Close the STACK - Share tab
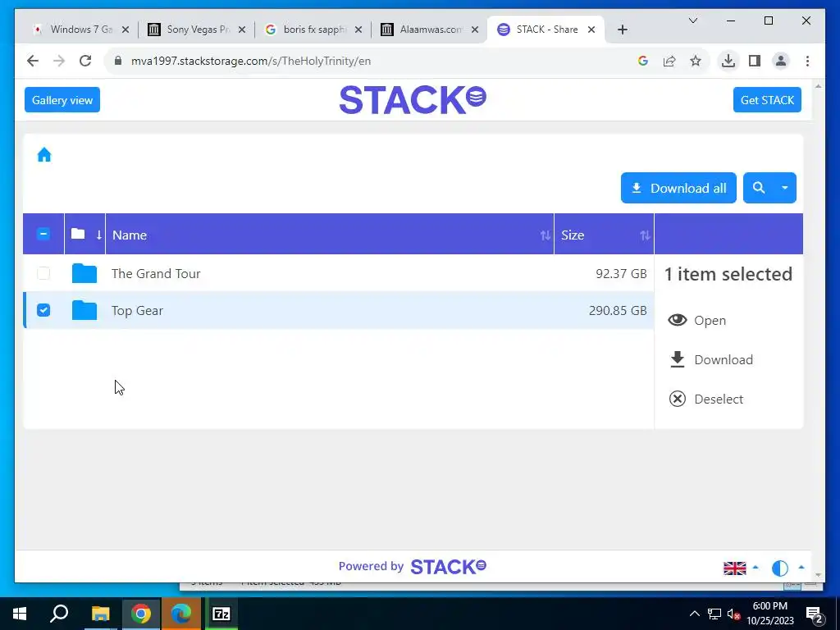Screen dimensions: 840x630 [591, 30]
